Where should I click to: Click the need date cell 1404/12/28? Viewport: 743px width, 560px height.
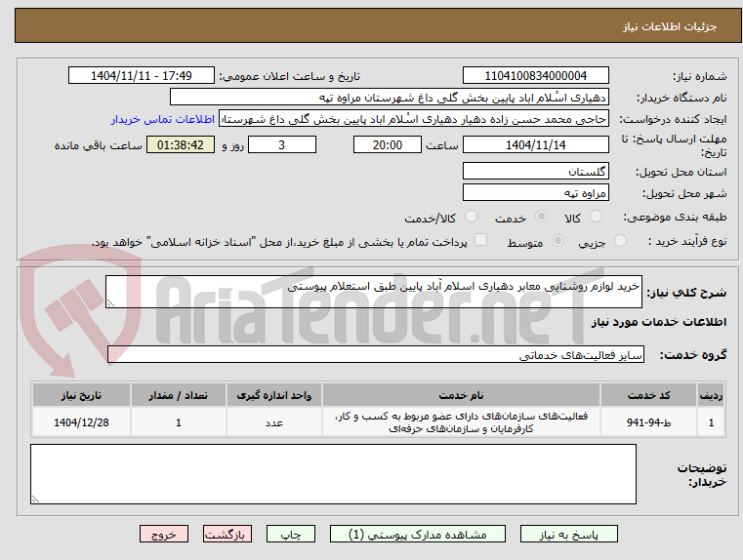(81, 422)
